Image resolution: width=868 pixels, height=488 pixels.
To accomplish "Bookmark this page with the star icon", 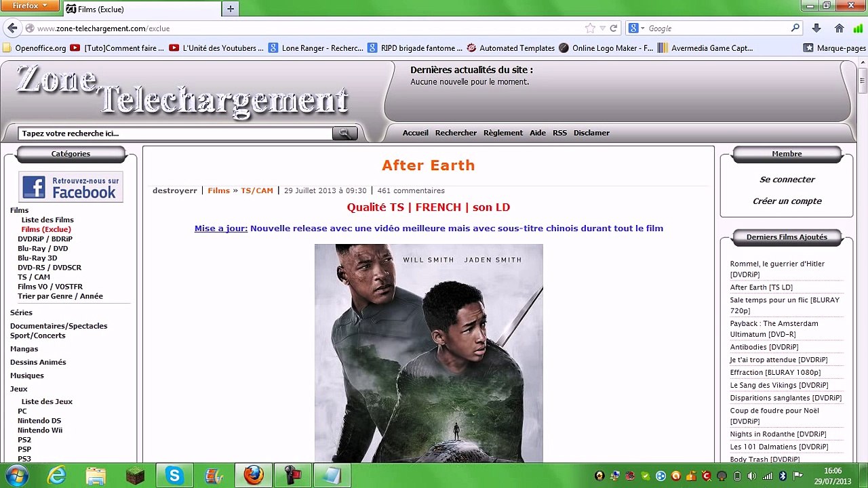I will pos(590,28).
